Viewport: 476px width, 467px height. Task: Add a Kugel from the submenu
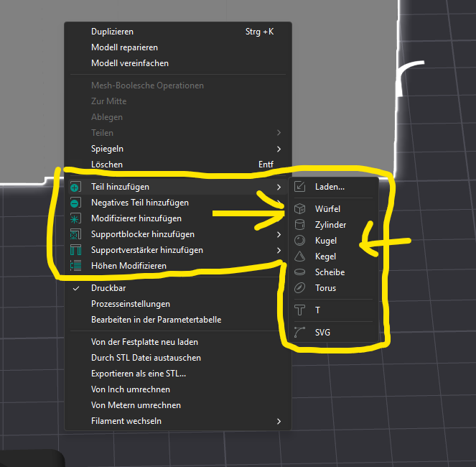(333, 241)
